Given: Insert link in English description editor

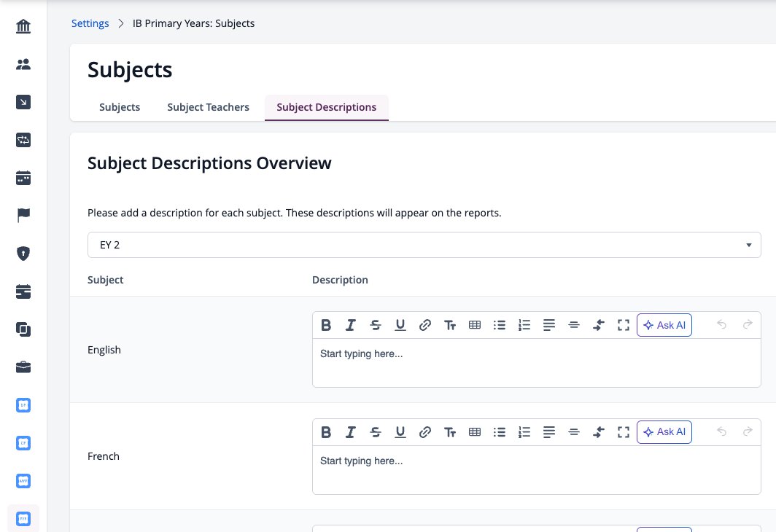Looking at the screenshot, I should [x=424, y=325].
